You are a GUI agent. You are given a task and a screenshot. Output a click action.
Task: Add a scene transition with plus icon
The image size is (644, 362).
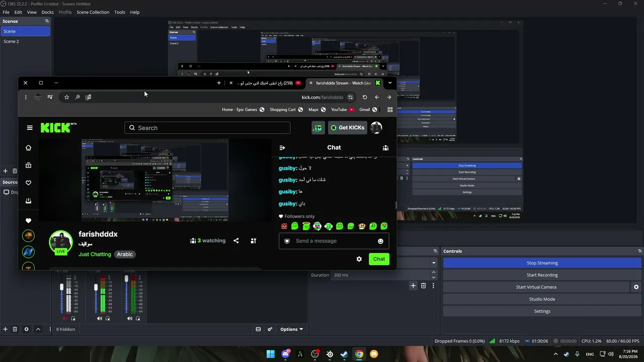[413, 286]
